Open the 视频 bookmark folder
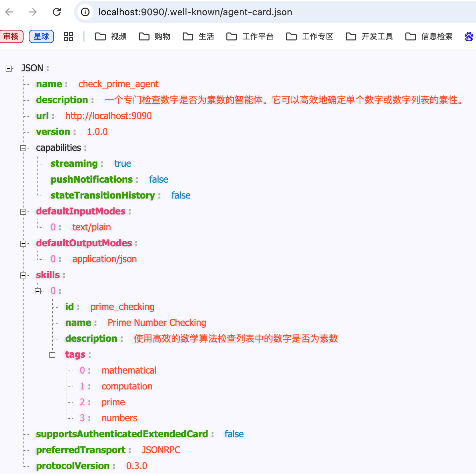Viewport: 476px width, 474px height. [x=111, y=36]
